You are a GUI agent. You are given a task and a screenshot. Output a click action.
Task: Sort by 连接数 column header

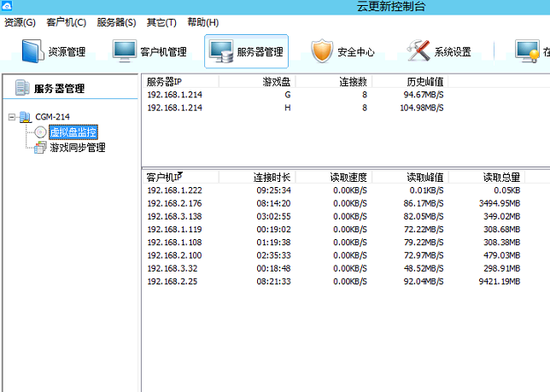(x=334, y=82)
